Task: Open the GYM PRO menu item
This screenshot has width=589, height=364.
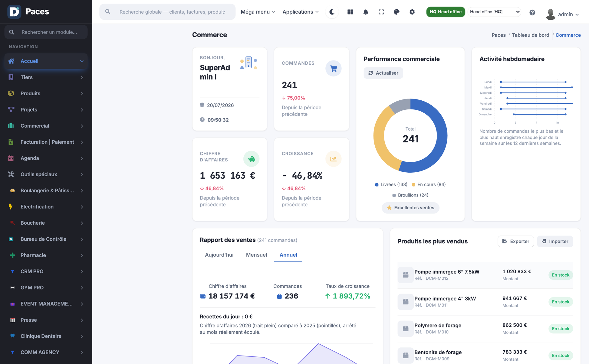Action: (46, 288)
